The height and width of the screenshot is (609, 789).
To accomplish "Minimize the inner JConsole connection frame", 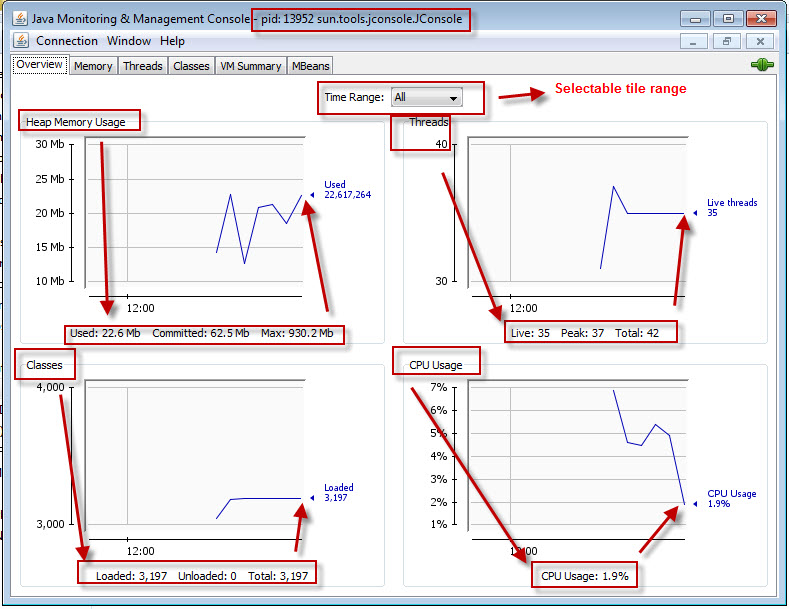I will (x=693, y=41).
